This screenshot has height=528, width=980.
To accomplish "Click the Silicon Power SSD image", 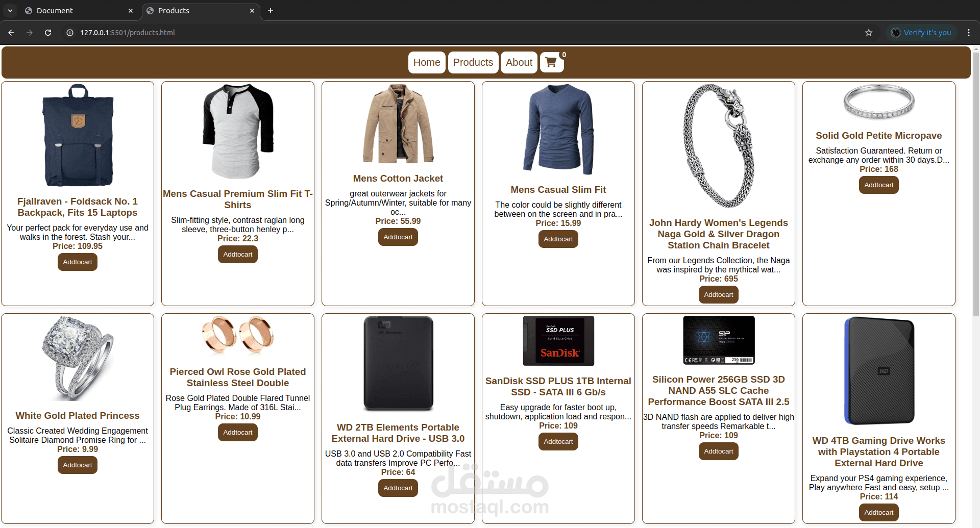I will 719,340.
